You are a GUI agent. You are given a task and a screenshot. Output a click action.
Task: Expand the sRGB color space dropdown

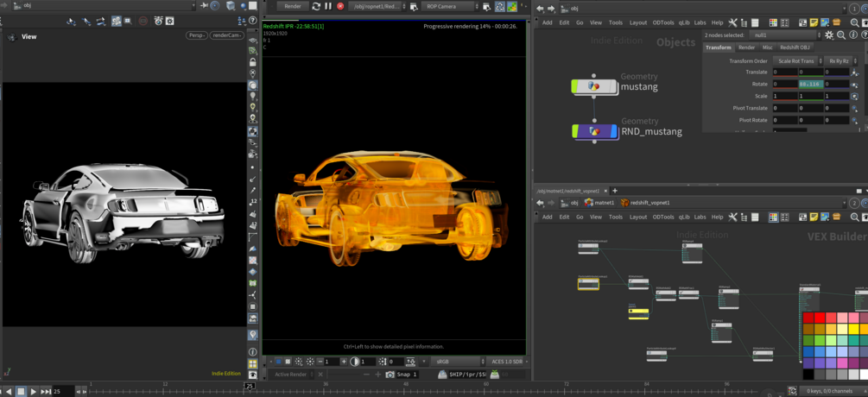point(458,362)
